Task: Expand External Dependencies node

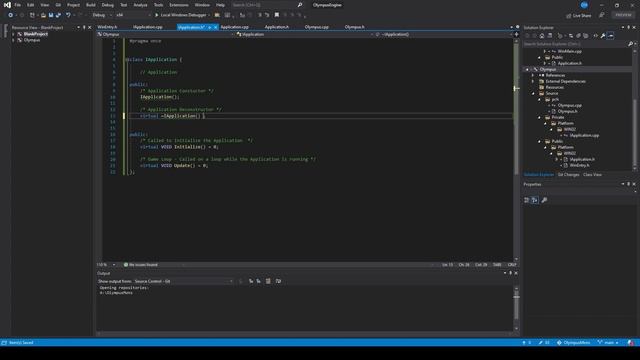Action: [x=533, y=81]
